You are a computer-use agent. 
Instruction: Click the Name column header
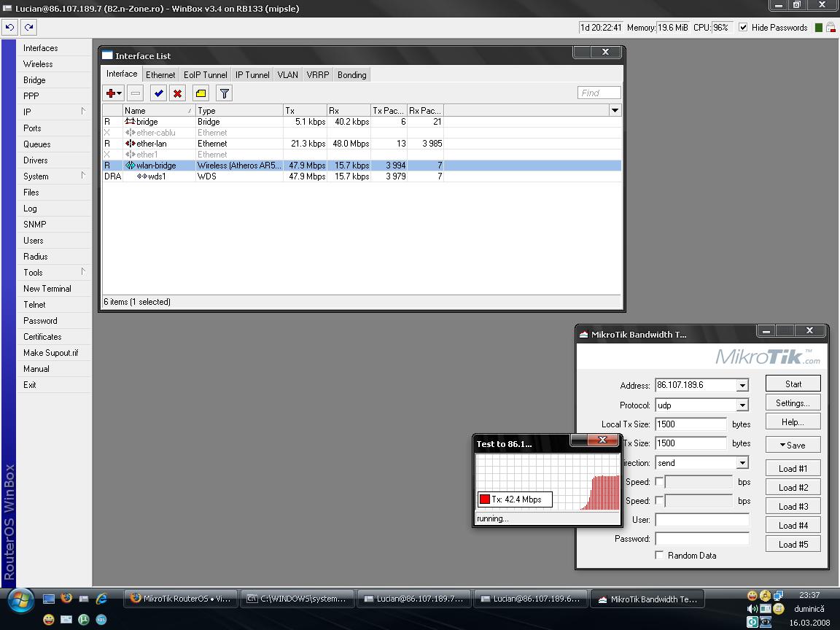tap(159, 110)
